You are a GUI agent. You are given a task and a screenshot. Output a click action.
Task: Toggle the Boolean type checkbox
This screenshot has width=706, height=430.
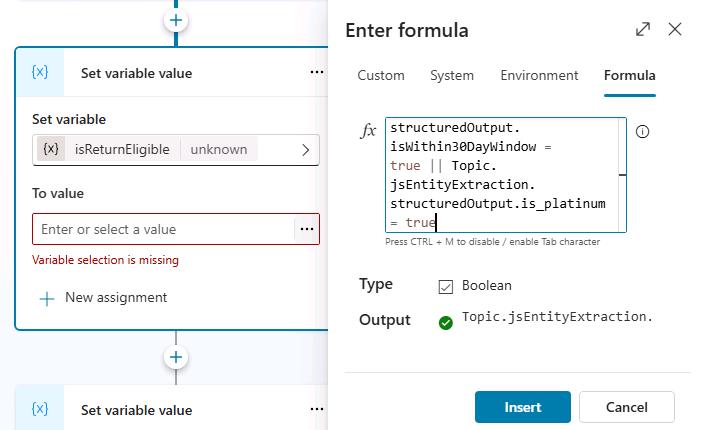(x=445, y=286)
